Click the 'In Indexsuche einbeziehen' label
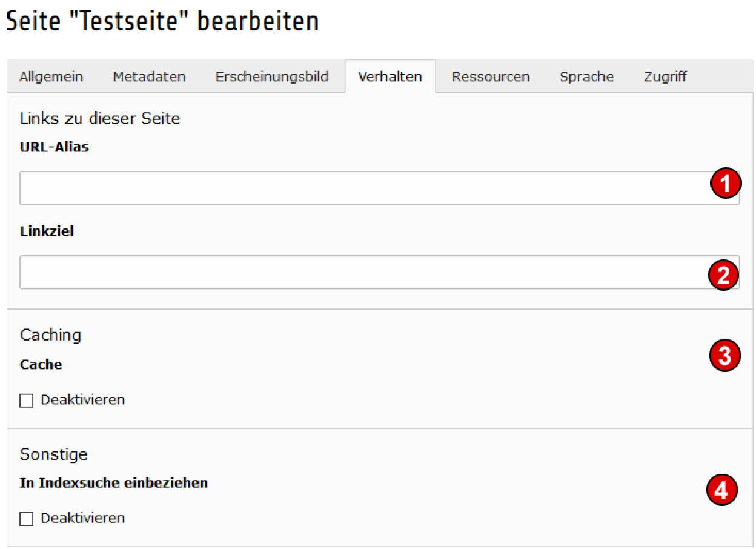 tap(114, 483)
